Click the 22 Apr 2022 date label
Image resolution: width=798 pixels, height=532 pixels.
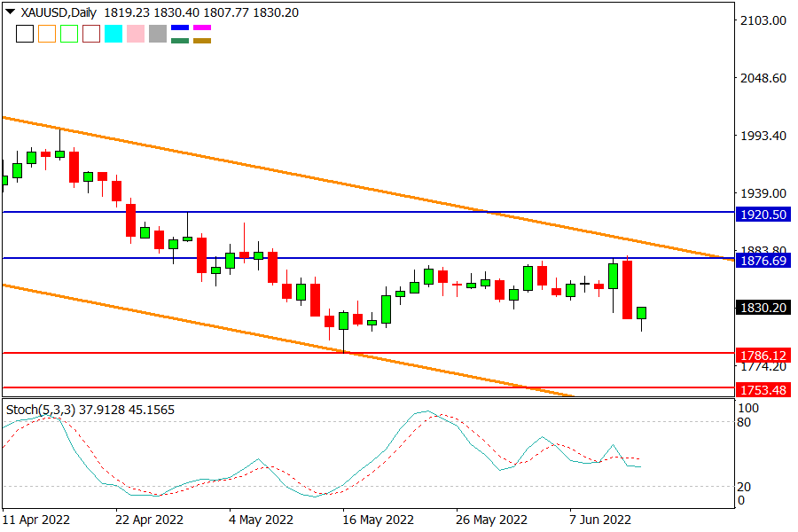tap(149, 520)
